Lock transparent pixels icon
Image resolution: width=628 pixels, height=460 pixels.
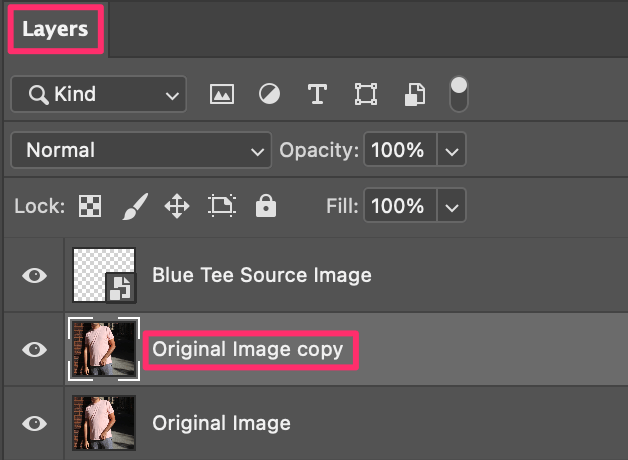(x=90, y=206)
